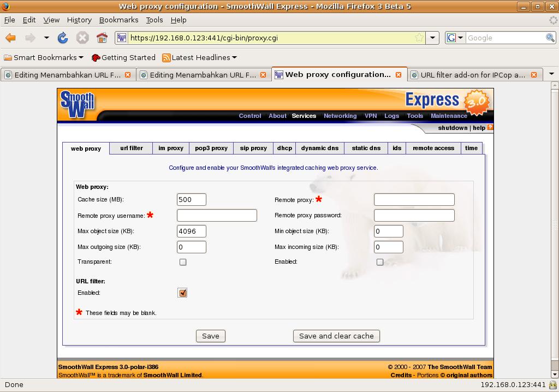This screenshot has height=392, width=559.
Task: Select the ids tab
Action: [x=397, y=148]
